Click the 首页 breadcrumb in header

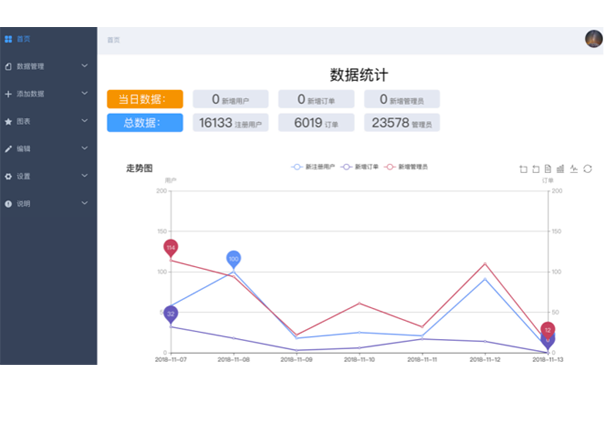pyautogui.click(x=114, y=40)
